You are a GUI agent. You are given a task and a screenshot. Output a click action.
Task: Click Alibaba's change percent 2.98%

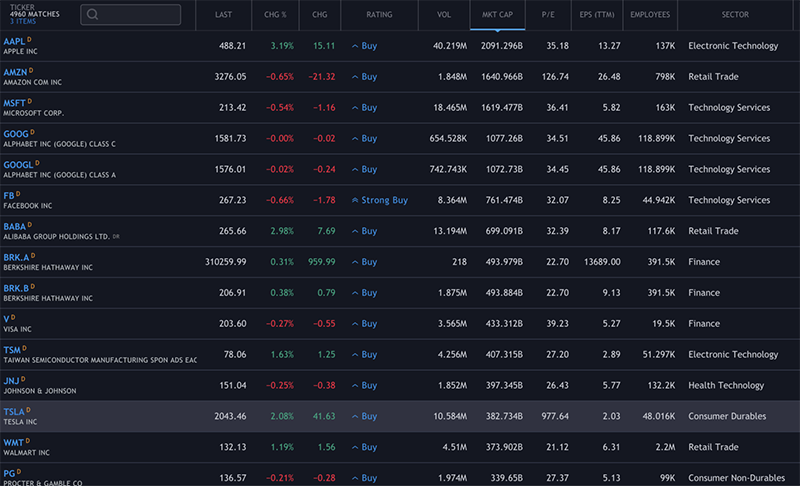[282, 231]
